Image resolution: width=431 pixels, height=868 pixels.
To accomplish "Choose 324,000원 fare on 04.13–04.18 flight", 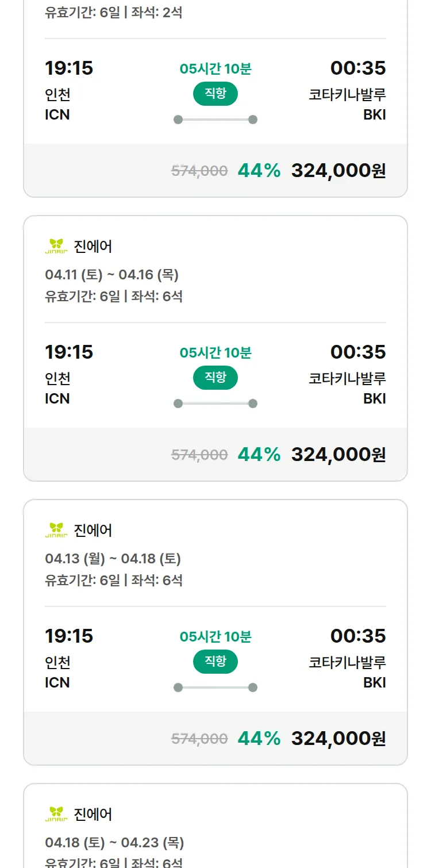I will (x=338, y=738).
